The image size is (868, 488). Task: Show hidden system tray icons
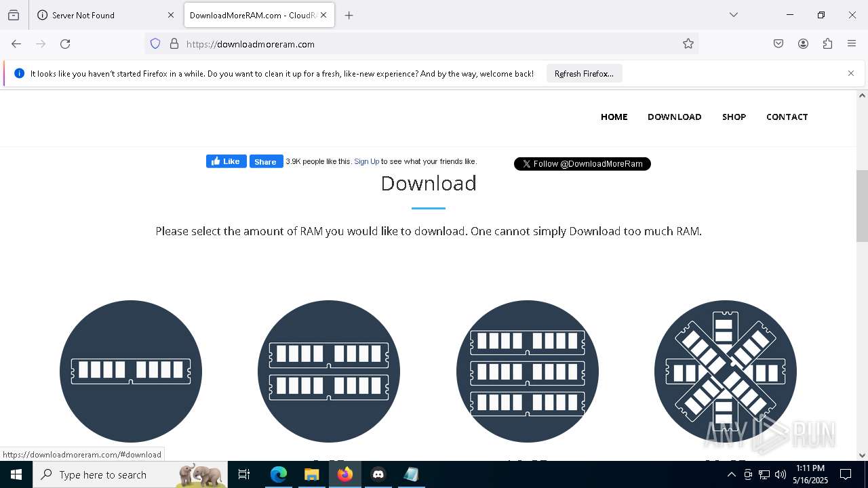click(731, 474)
